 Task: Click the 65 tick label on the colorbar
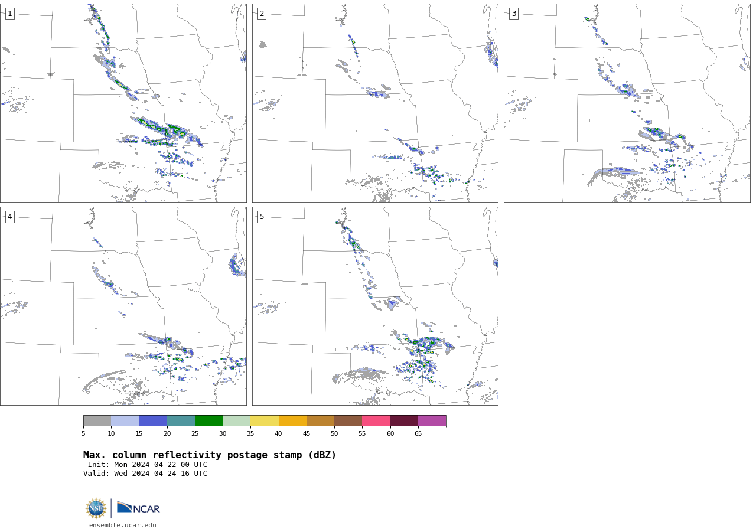(418, 433)
